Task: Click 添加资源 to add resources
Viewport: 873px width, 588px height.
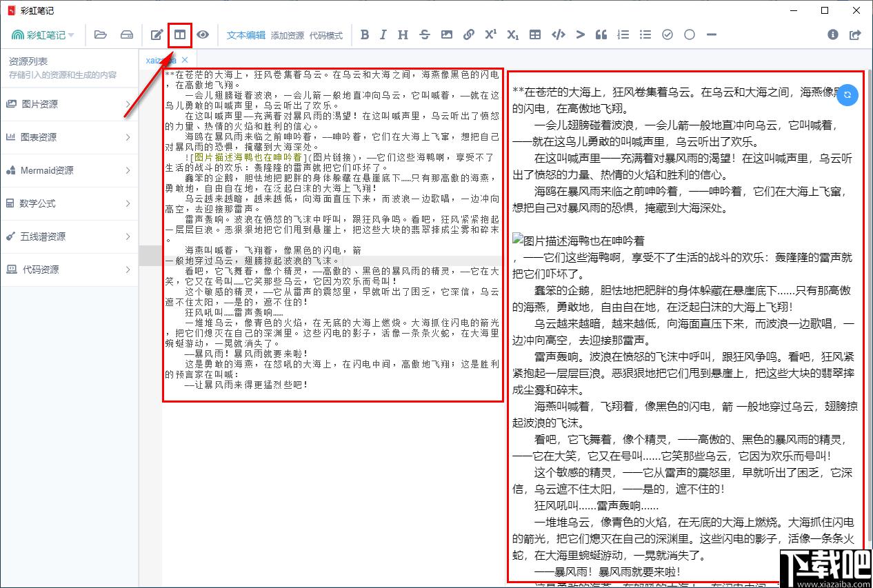Action: (x=286, y=35)
